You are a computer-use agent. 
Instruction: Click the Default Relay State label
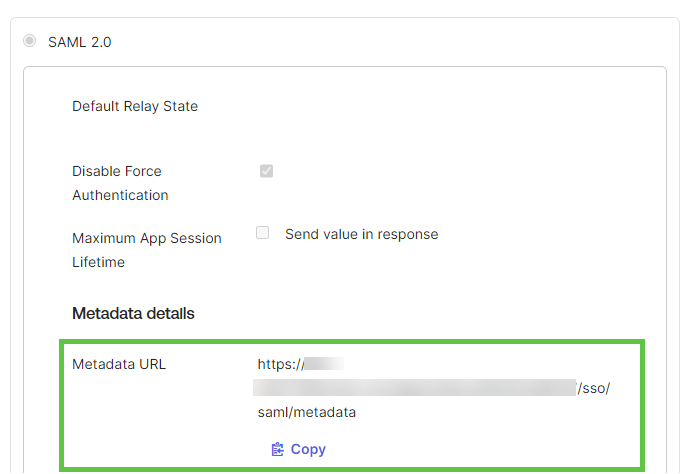click(135, 106)
